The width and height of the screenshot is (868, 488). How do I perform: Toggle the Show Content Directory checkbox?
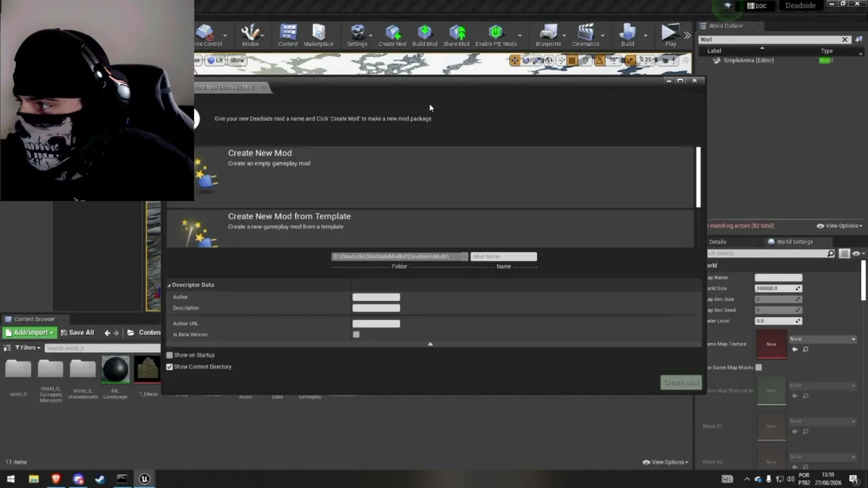pyautogui.click(x=170, y=367)
